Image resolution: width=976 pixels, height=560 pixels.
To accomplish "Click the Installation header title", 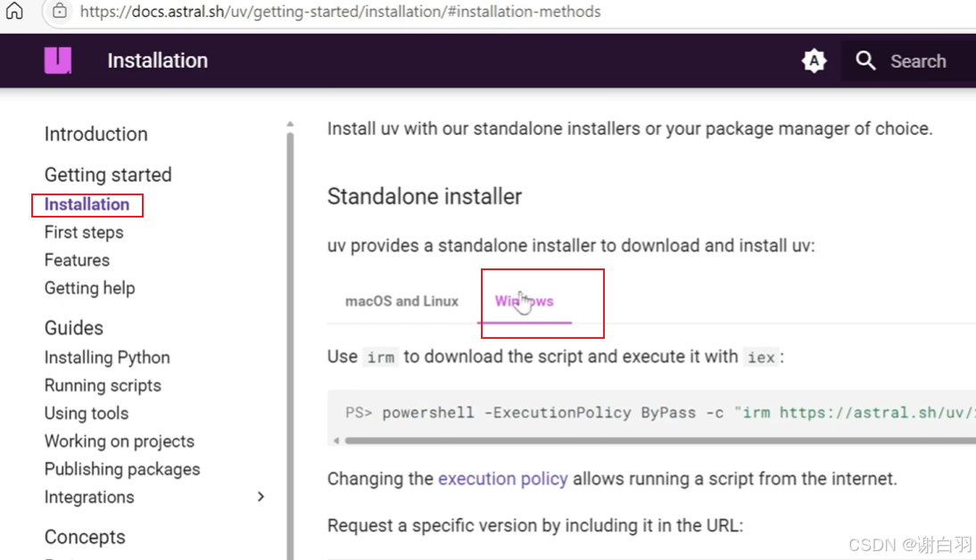I will point(158,61).
